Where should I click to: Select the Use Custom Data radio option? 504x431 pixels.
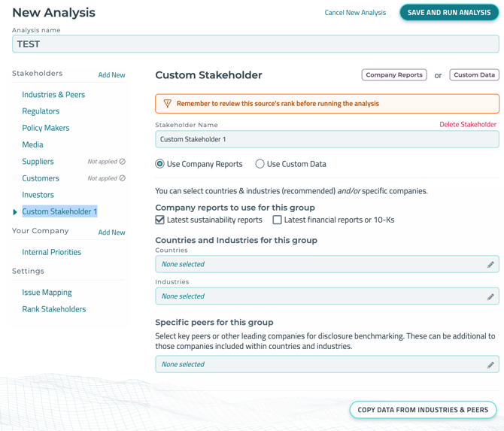[x=260, y=164]
